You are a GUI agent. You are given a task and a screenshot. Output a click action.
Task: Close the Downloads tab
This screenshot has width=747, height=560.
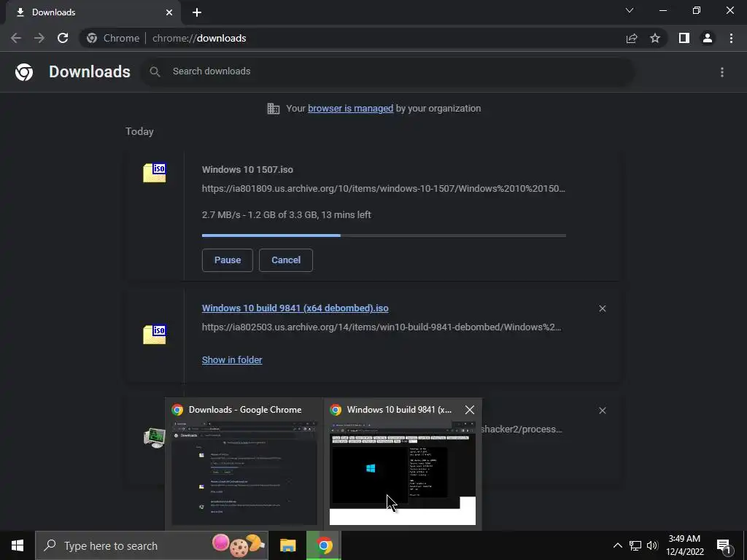[x=169, y=12]
